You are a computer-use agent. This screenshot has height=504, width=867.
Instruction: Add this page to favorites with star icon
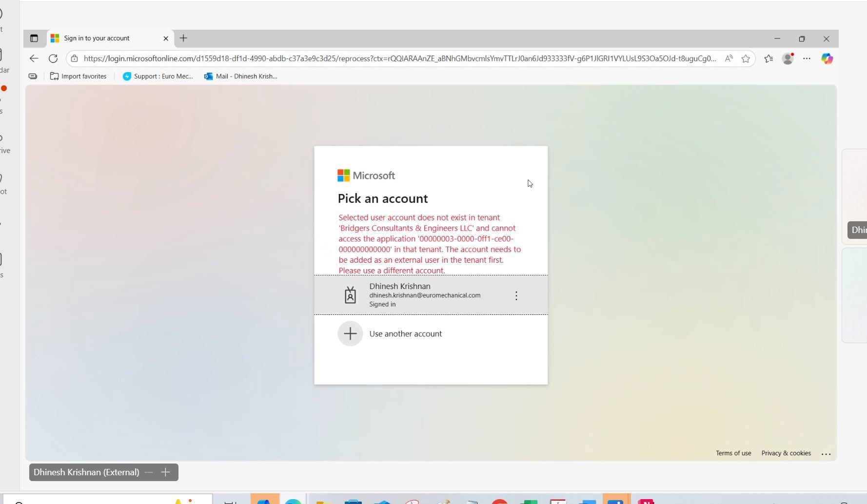point(746,58)
